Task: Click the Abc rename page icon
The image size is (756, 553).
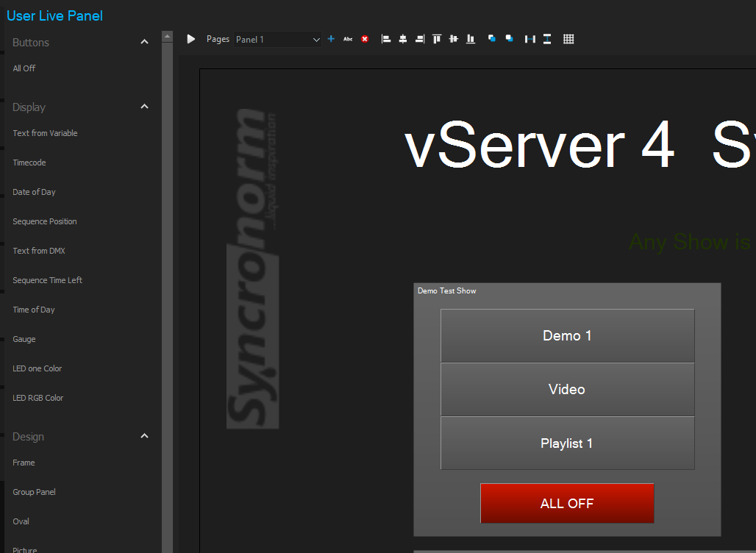Action: coord(348,39)
